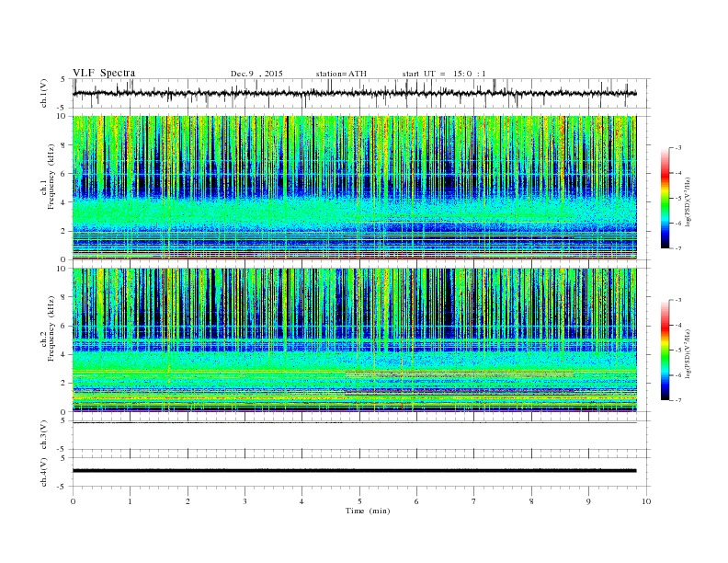
Task: Click the time axis tick label "0"
Action: coord(73,501)
